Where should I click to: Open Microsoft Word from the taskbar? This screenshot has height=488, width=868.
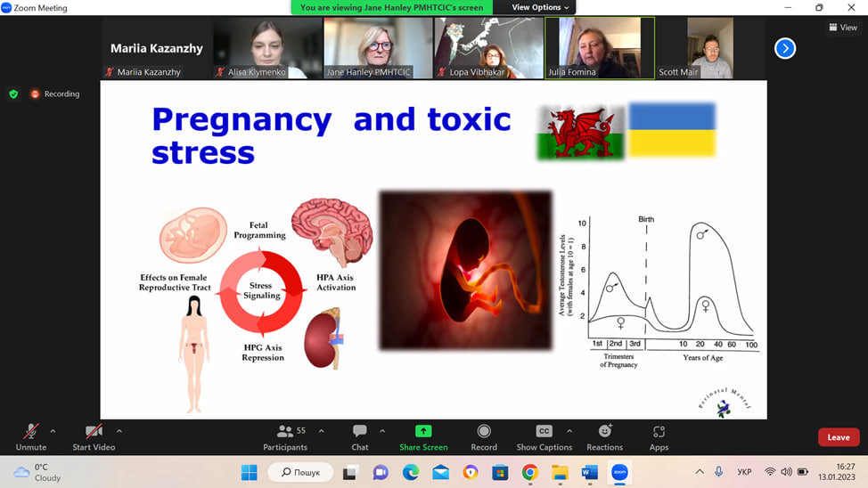(x=589, y=472)
